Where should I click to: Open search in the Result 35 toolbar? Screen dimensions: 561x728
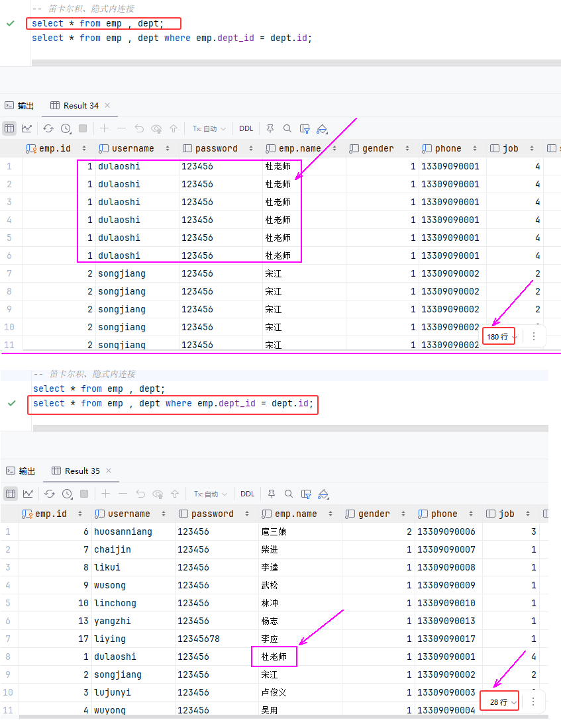click(x=289, y=494)
